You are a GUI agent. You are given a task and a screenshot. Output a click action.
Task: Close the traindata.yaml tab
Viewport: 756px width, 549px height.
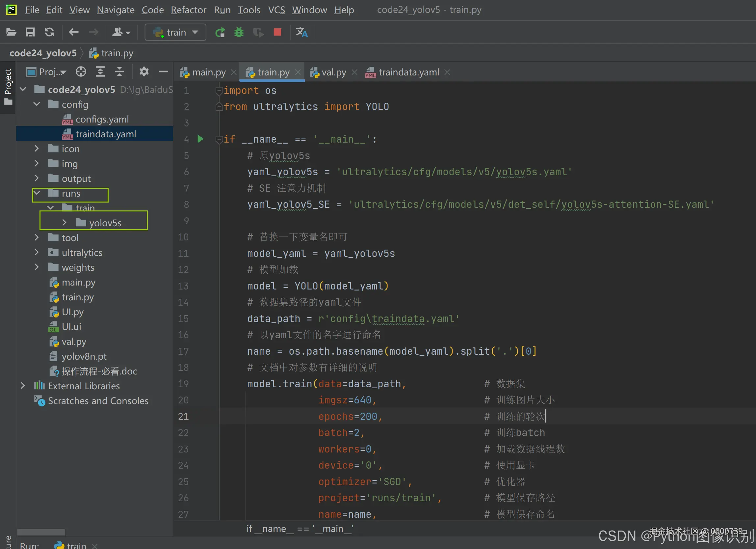click(x=447, y=72)
